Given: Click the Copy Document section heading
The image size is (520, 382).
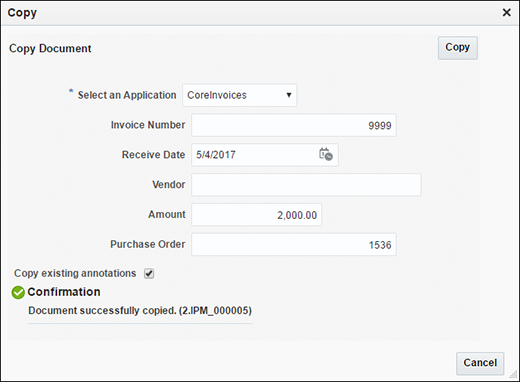Looking at the screenshot, I should tap(50, 49).
